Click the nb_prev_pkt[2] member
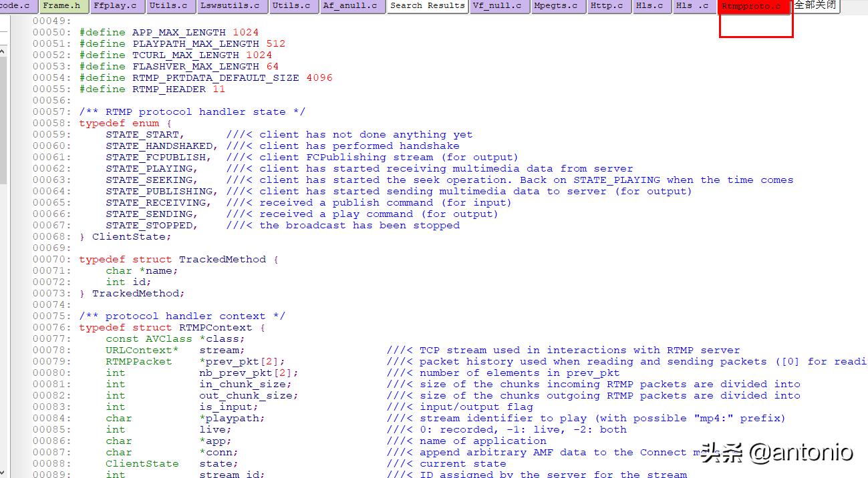 pyautogui.click(x=246, y=373)
